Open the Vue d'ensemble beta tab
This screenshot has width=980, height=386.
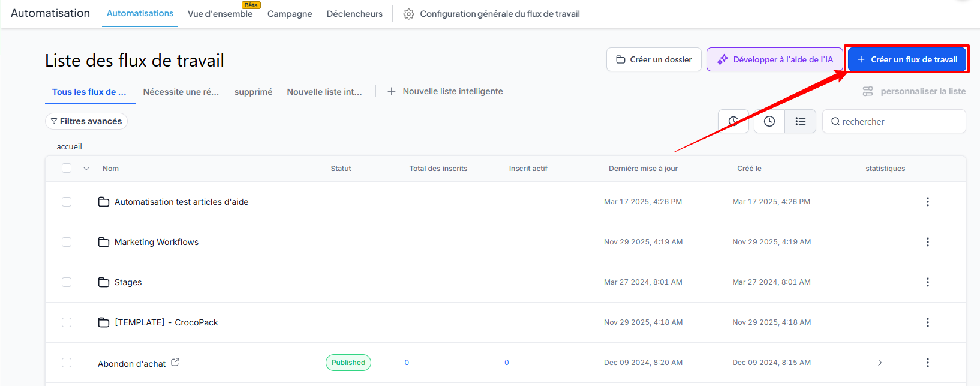click(220, 14)
